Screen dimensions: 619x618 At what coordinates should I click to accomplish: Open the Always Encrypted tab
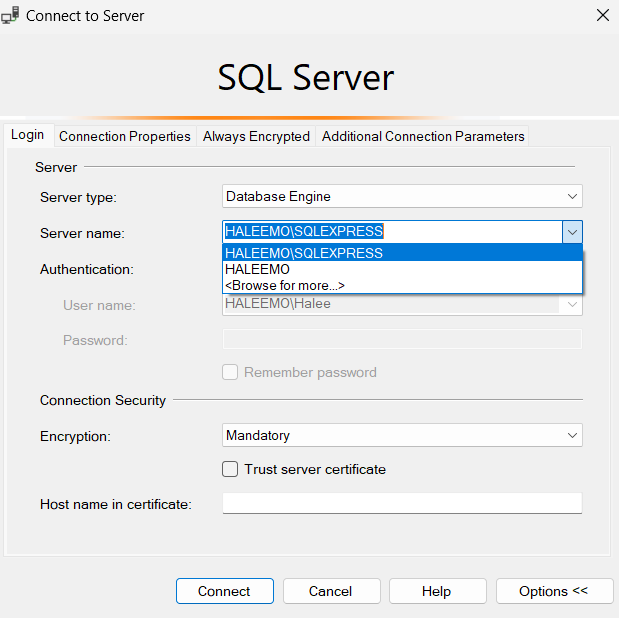(256, 136)
